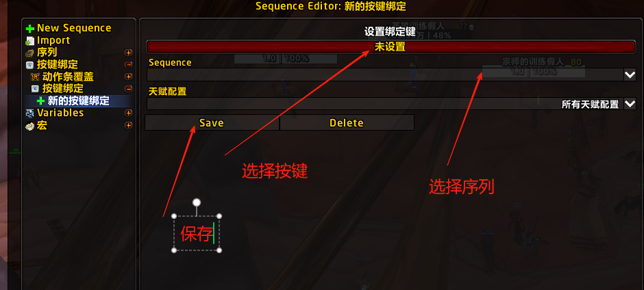Click the 宏 macro icon

point(30,126)
